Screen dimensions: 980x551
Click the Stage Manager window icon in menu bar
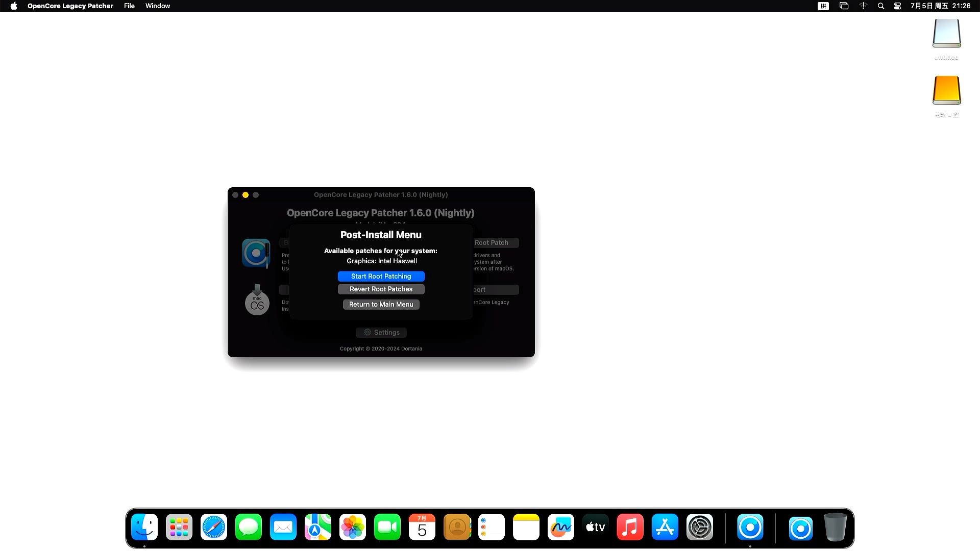[844, 6]
